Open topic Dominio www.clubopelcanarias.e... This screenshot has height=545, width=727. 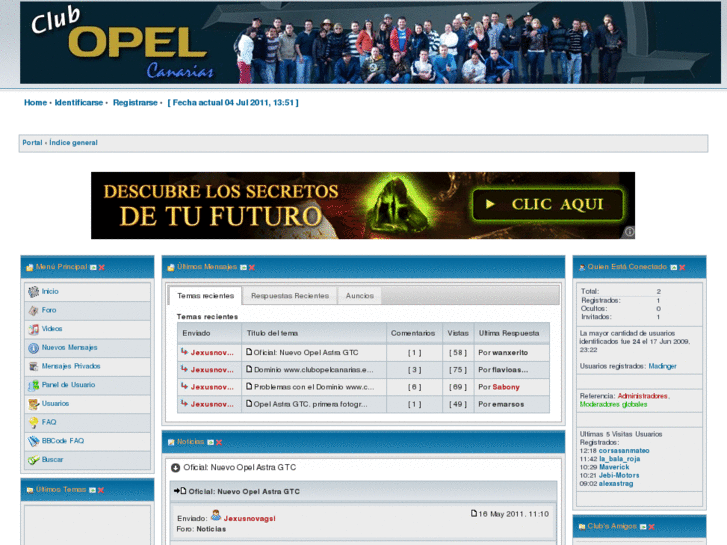tap(313, 370)
